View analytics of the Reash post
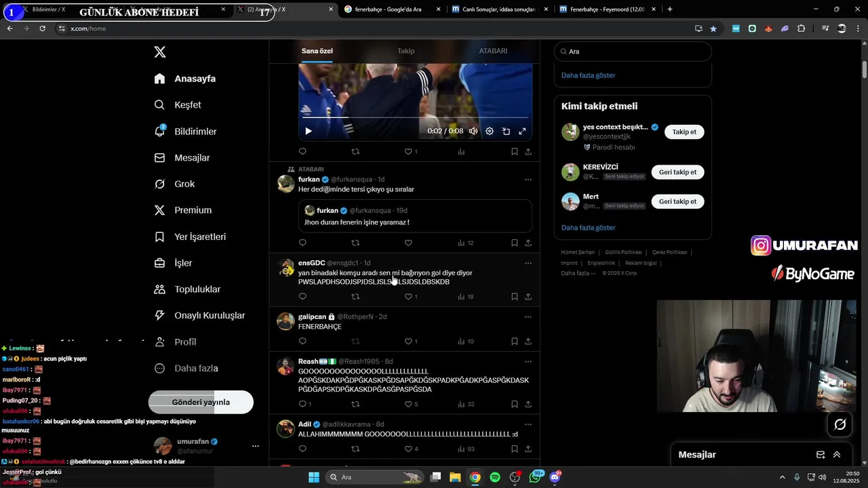Image resolution: width=868 pixels, height=488 pixels. [x=466, y=404]
